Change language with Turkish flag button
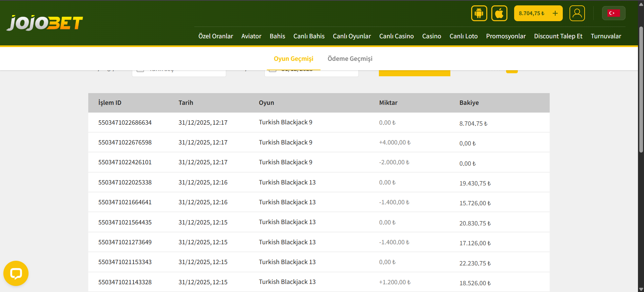 coord(613,13)
